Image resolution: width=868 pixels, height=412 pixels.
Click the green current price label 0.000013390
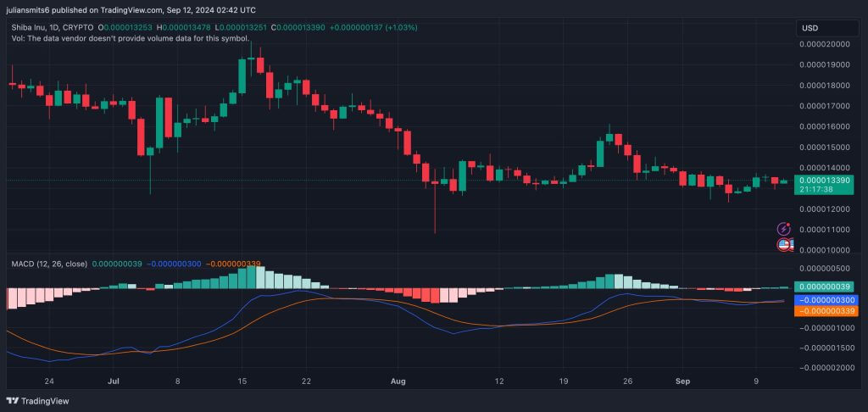(x=824, y=180)
